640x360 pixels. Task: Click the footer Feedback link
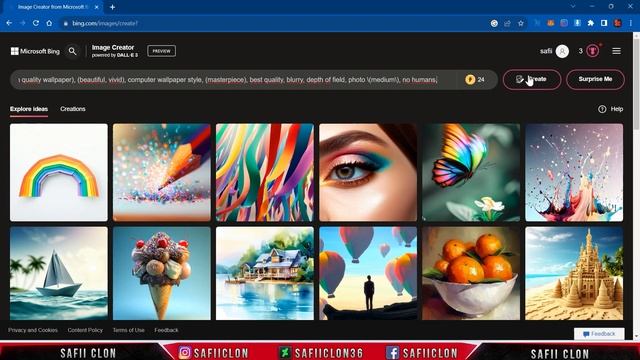point(166,330)
